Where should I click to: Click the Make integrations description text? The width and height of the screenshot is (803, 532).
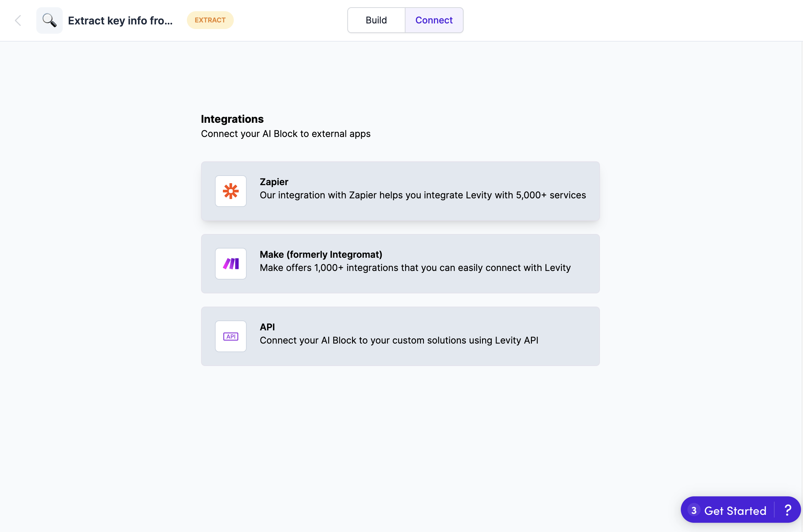415,268
